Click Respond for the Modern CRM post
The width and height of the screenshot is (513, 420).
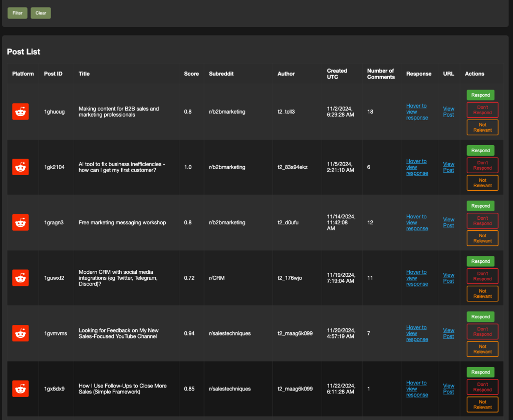coord(480,261)
